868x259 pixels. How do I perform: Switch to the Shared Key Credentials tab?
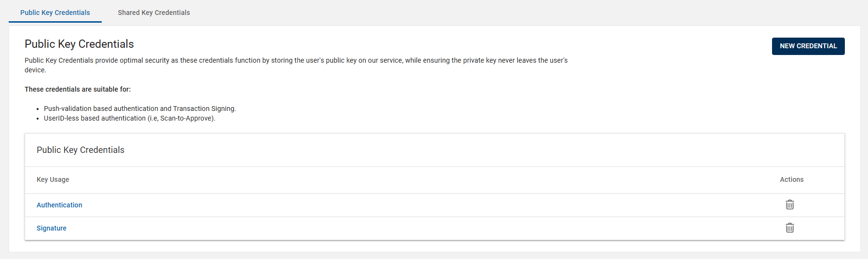click(154, 13)
